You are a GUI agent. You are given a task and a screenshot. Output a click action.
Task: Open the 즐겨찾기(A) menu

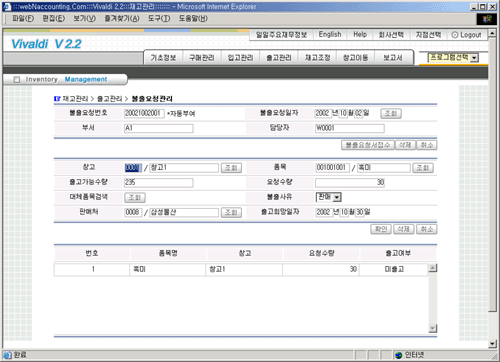pyautogui.click(x=122, y=19)
